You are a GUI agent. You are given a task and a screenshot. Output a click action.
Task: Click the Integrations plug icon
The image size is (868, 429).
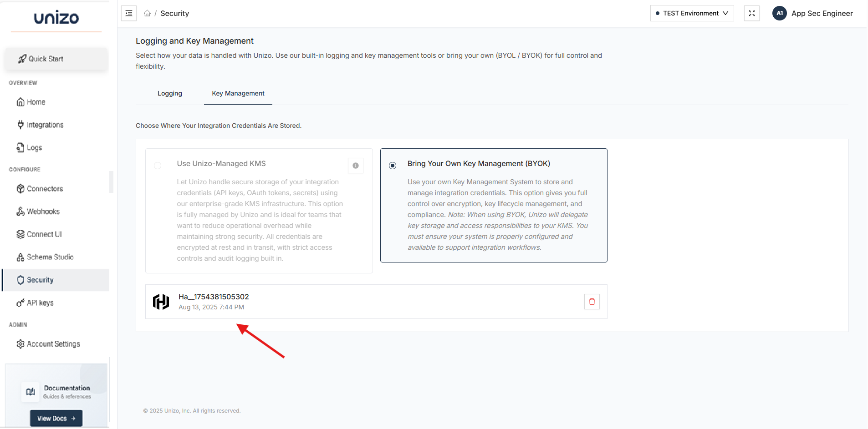coord(20,125)
